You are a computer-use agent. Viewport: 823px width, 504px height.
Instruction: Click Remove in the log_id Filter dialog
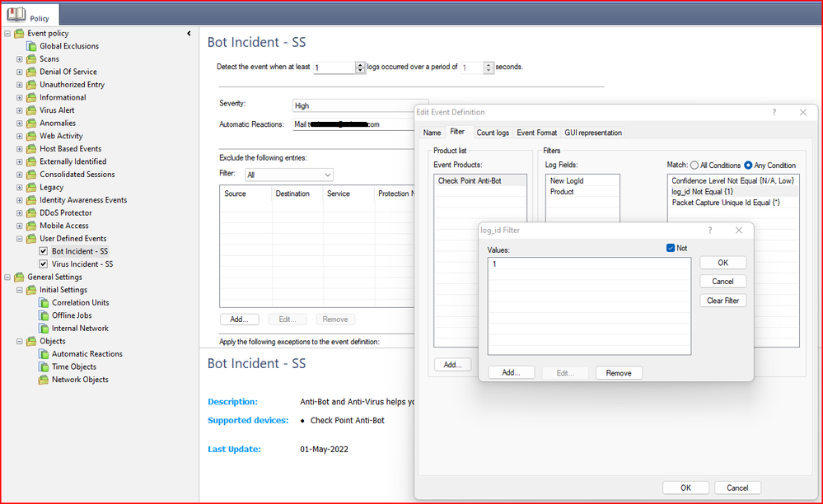619,373
